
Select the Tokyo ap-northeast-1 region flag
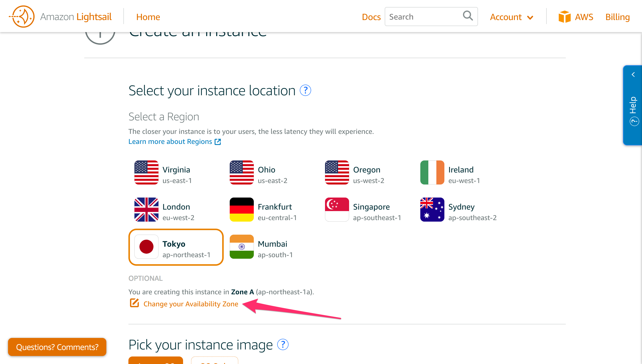[x=146, y=247]
